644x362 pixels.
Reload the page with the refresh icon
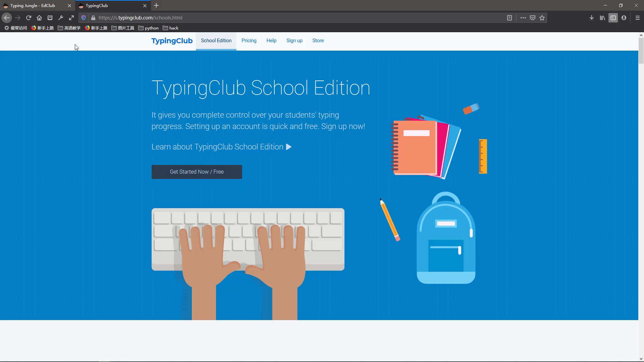click(x=29, y=18)
